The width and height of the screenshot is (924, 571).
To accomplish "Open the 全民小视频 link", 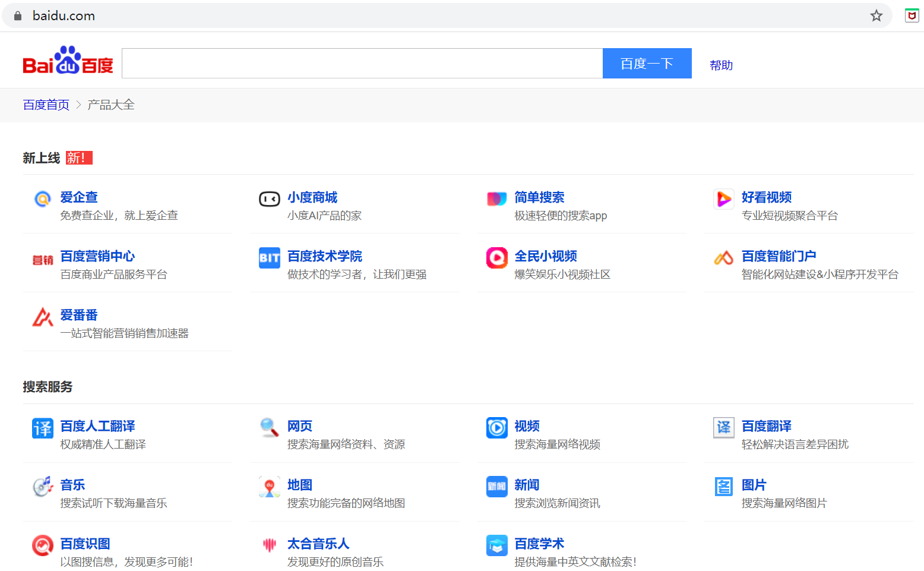I will [546, 256].
